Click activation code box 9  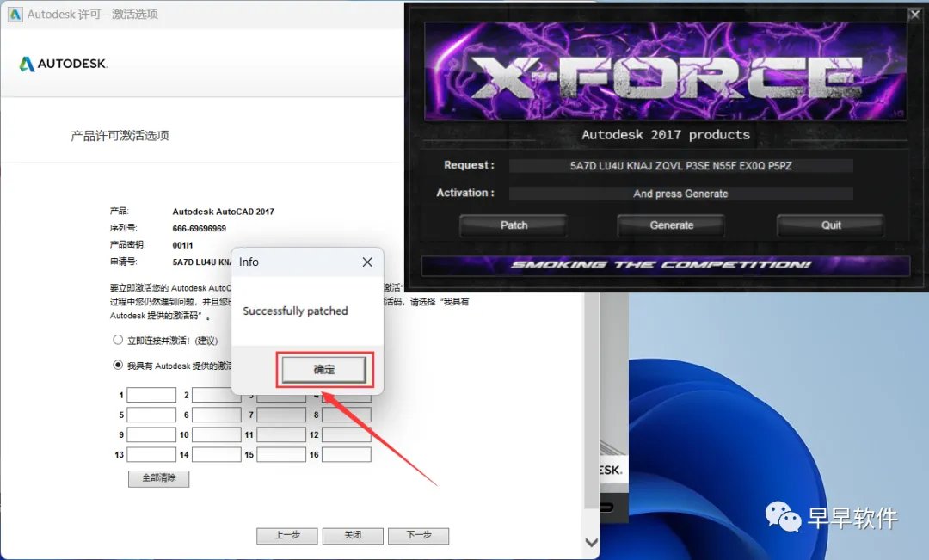coord(151,434)
